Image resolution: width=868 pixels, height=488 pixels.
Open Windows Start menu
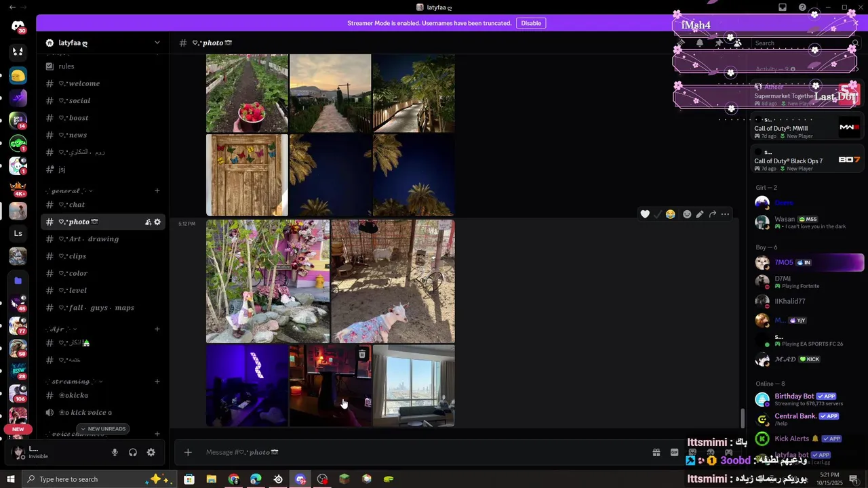[11, 479]
